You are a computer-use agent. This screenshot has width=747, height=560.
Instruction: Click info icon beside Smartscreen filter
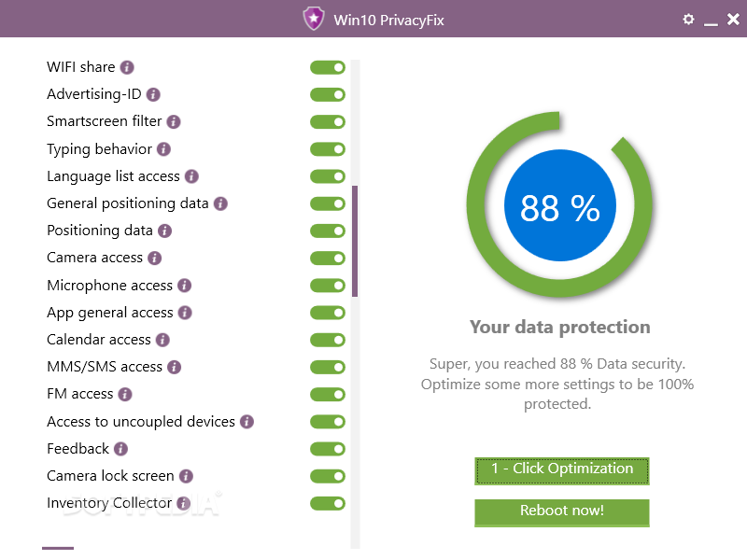coord(174,122)
